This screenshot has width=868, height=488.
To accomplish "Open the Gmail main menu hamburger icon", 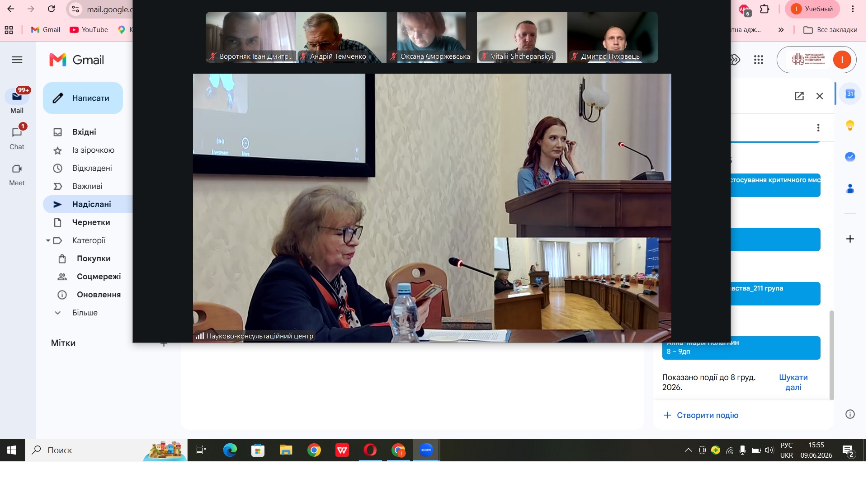I will point(17,60).
